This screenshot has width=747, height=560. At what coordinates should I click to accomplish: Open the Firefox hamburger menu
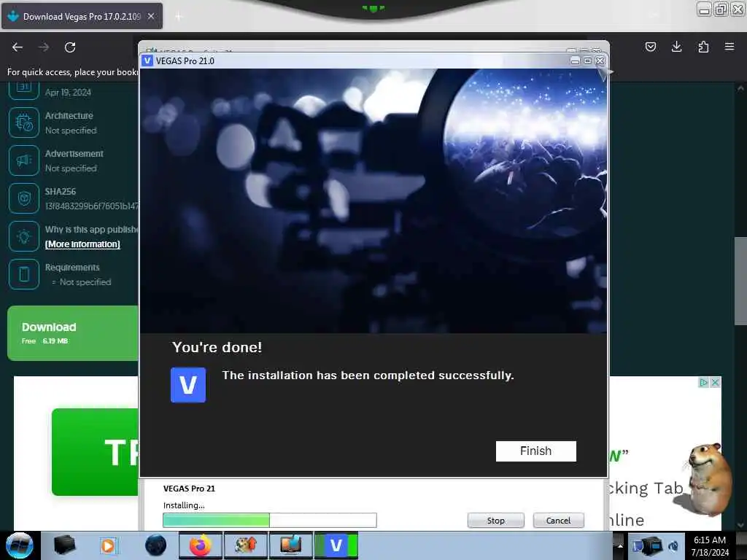pos(729,47)
